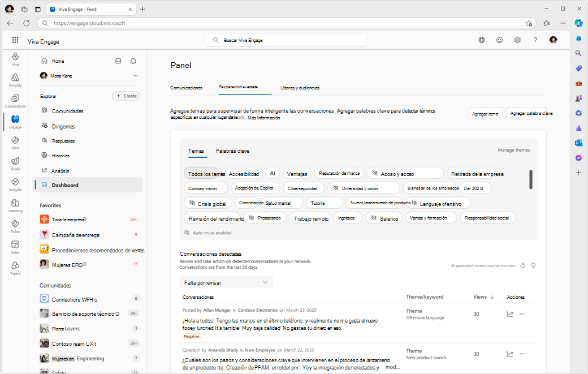
Task: Switch to Líderes y audiencias tab
Action: click(x=300, y=88)
